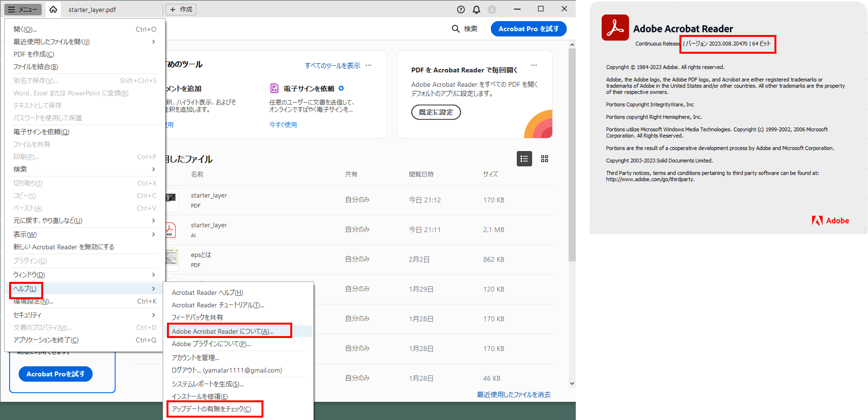Viewport: 868px width, 420px height.
Task: Click the 今日 21:12 cell
Action: (x=425, y=200)
